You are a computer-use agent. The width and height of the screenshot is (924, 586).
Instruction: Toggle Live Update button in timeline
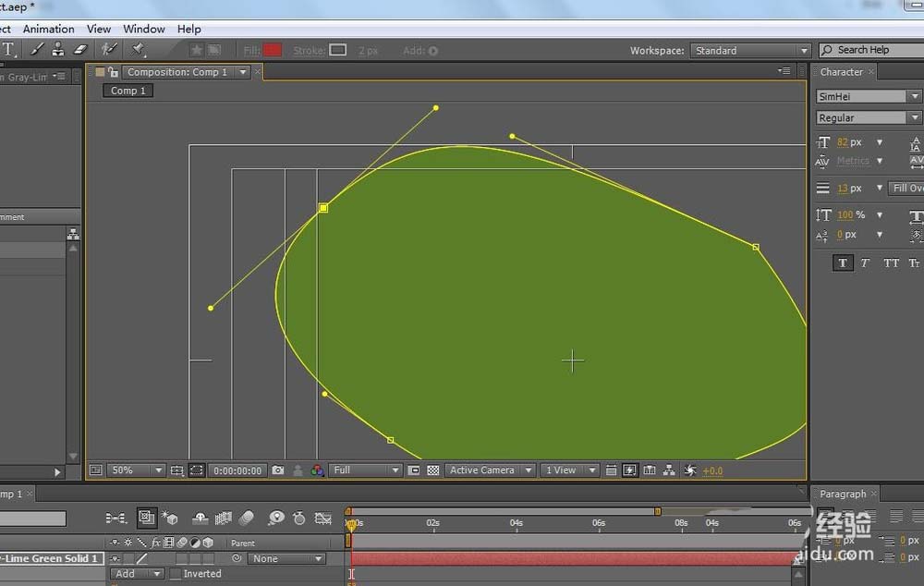pyautogui.click(x=146, y=519)
